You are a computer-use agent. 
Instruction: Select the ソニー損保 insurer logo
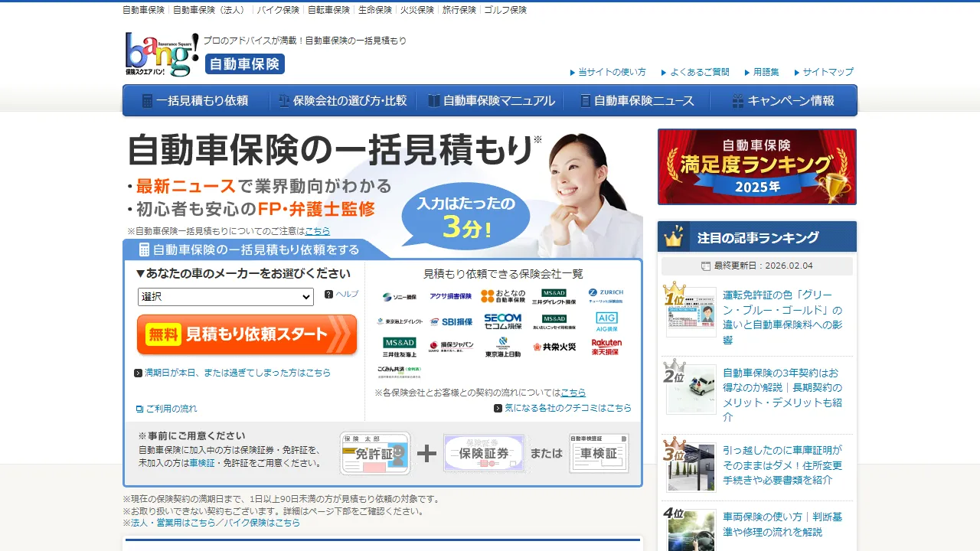(x=400, y=297)
